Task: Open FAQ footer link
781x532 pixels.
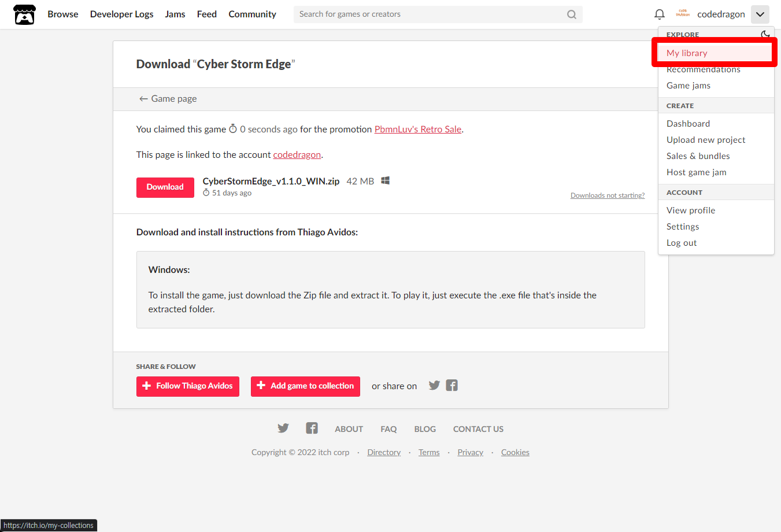Action: click(x=388, y=429)
